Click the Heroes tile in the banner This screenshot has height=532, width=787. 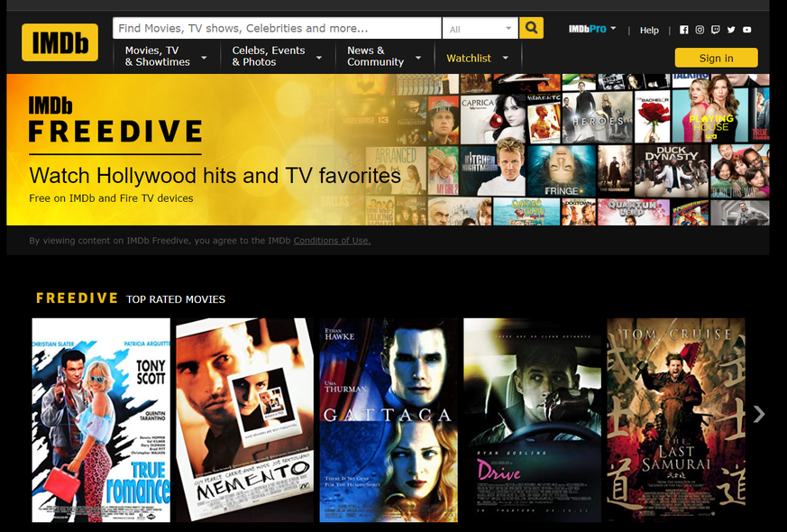[598, 118]
